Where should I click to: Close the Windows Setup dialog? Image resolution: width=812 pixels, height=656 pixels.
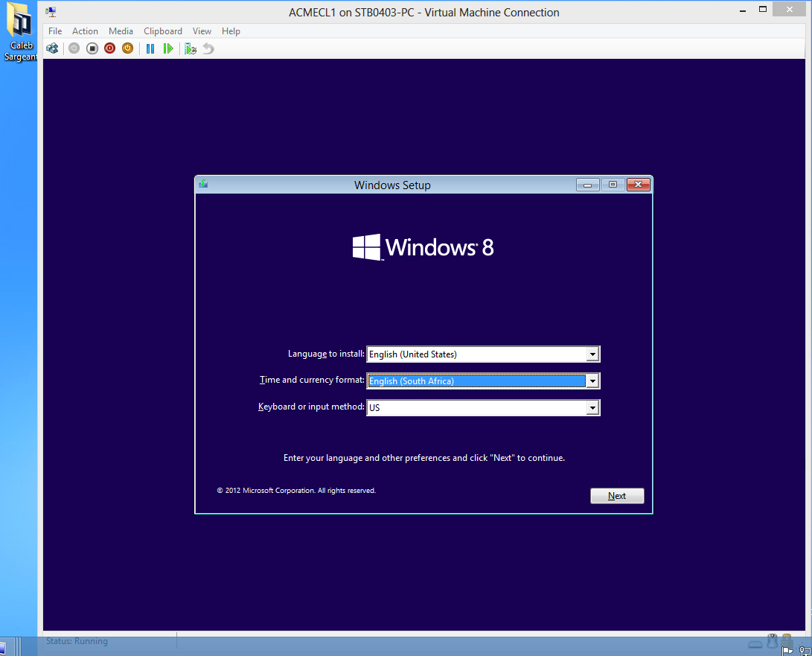tap(639, 185)
